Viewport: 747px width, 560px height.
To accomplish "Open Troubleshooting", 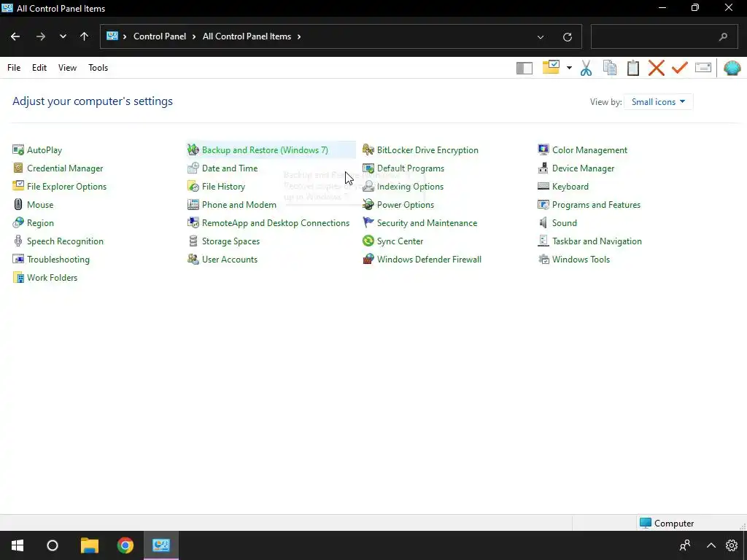I will pos(51,260).
